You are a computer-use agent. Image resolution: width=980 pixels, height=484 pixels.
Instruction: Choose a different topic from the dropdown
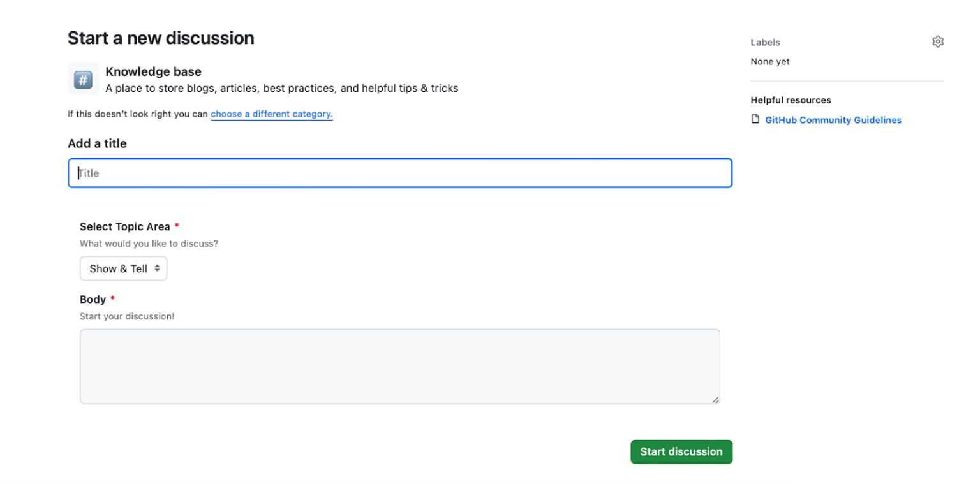pos(123,268)
